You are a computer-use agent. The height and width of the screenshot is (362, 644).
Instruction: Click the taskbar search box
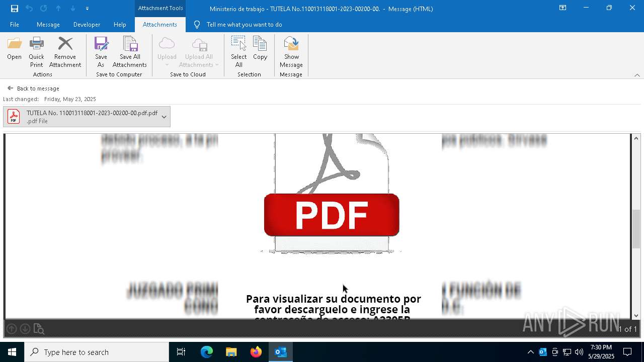click(97, 352)
